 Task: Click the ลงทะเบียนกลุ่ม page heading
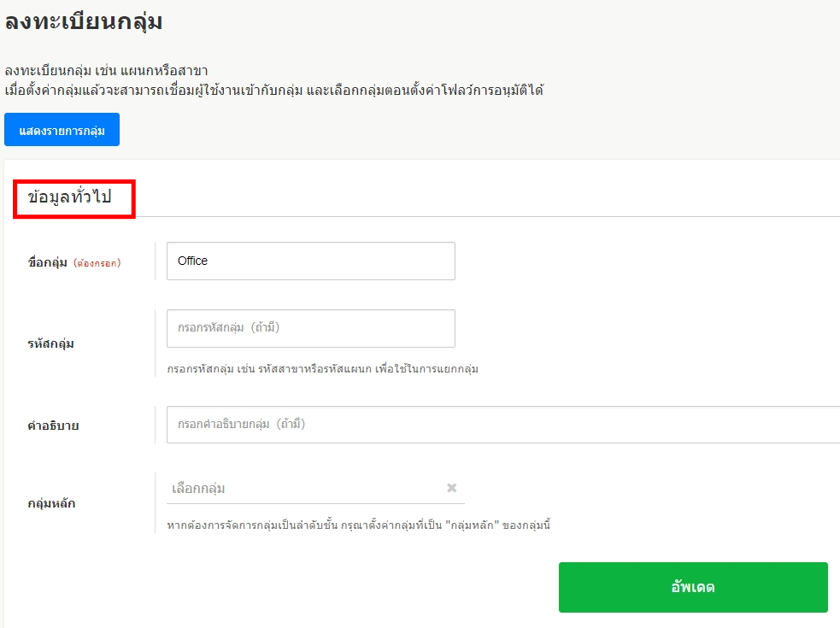coord(84,23)
